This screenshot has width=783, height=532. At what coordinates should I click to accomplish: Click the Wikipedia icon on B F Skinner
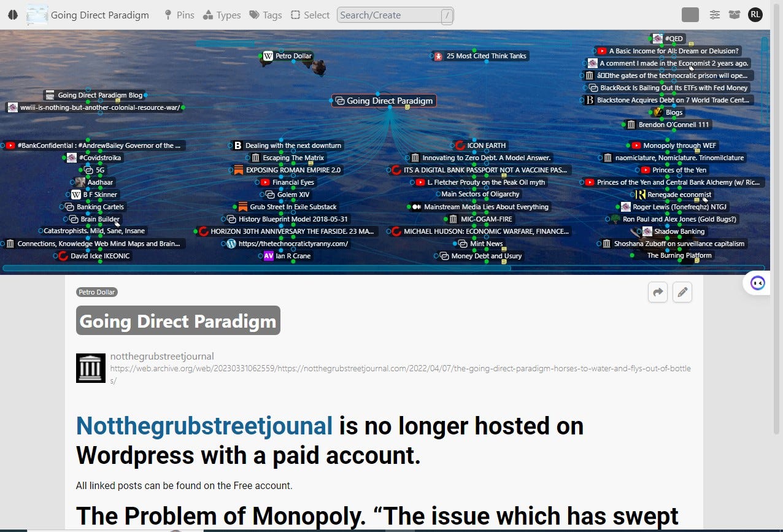[x=76, y=195]
